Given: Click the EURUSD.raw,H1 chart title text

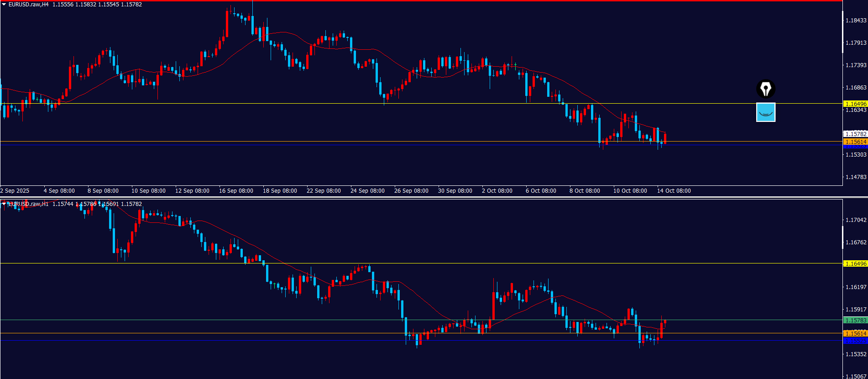Looking at the screenshot, I should [28, 204].
